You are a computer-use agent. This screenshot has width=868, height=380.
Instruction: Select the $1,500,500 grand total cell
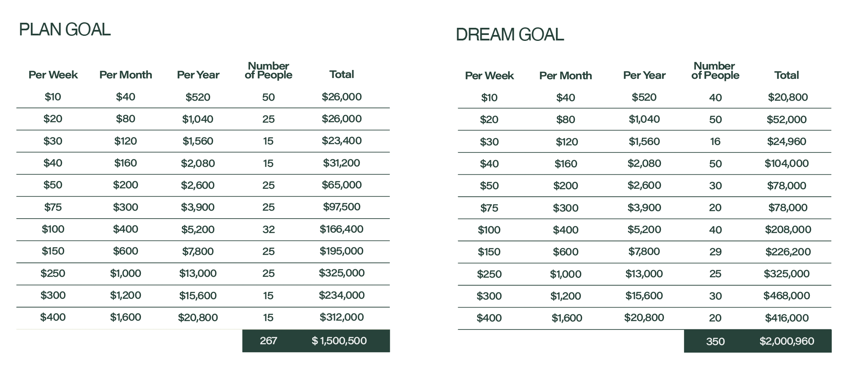339,341
